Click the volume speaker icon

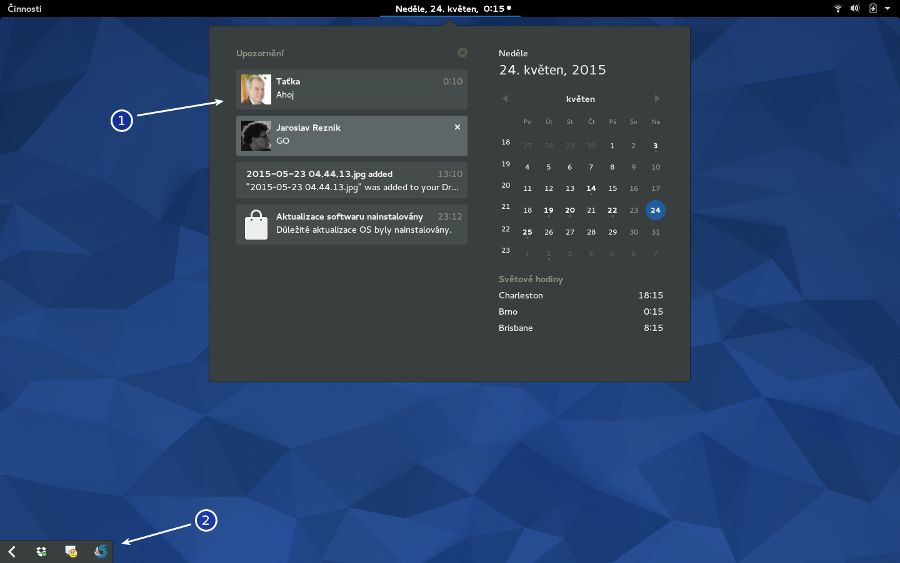(855, 8)
